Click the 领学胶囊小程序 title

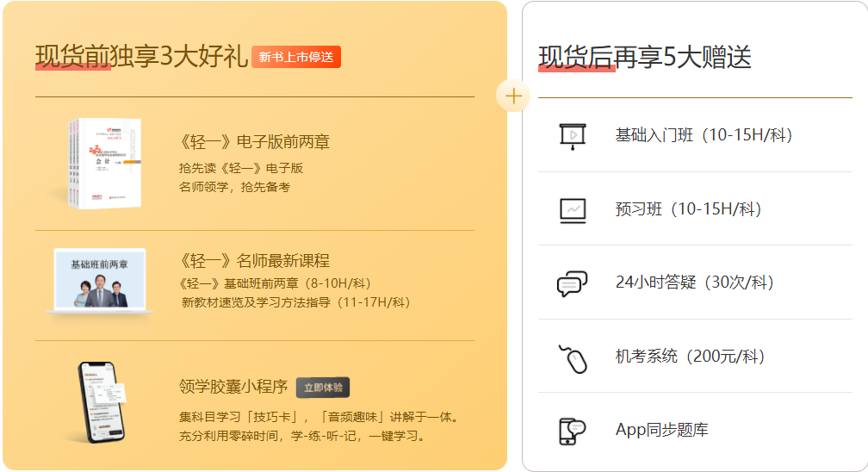(232, 387)
